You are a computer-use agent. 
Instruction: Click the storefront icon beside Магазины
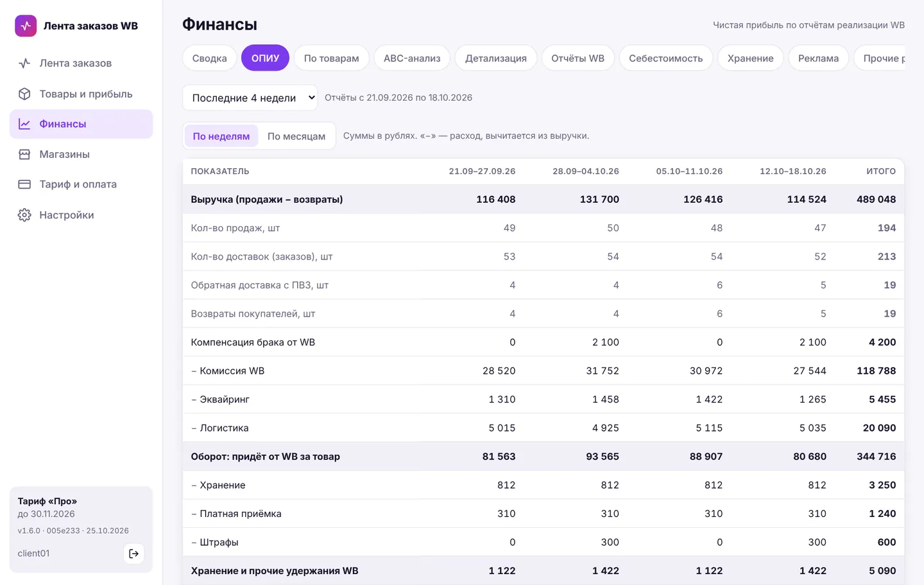[x=24, y=154]
